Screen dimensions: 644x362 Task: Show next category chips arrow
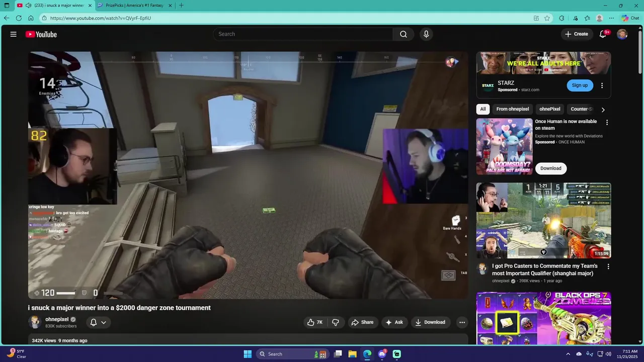[x=603, y=110]
